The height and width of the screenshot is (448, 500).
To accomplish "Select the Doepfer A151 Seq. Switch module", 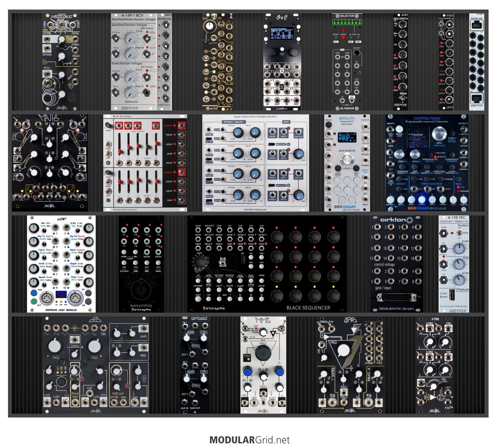I will [x=401, y=62].
